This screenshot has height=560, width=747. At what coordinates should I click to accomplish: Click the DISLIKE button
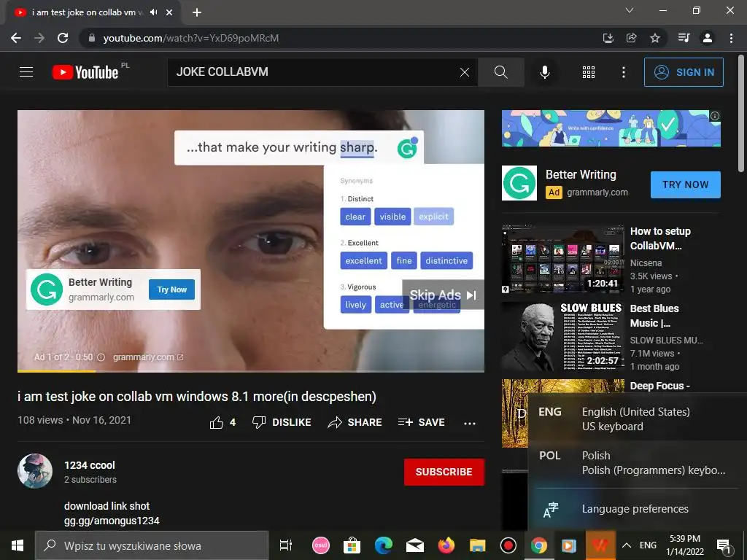click(282, 422)
